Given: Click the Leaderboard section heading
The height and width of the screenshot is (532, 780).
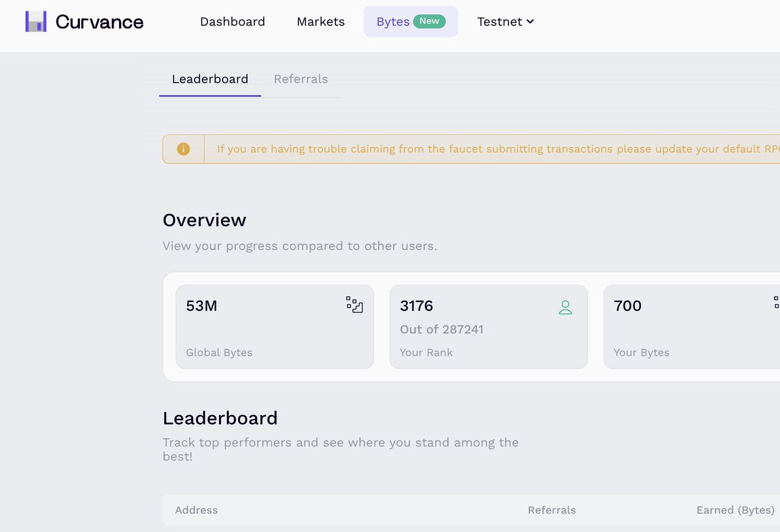Looking at the screenshot, I should [x=220, y=418].
